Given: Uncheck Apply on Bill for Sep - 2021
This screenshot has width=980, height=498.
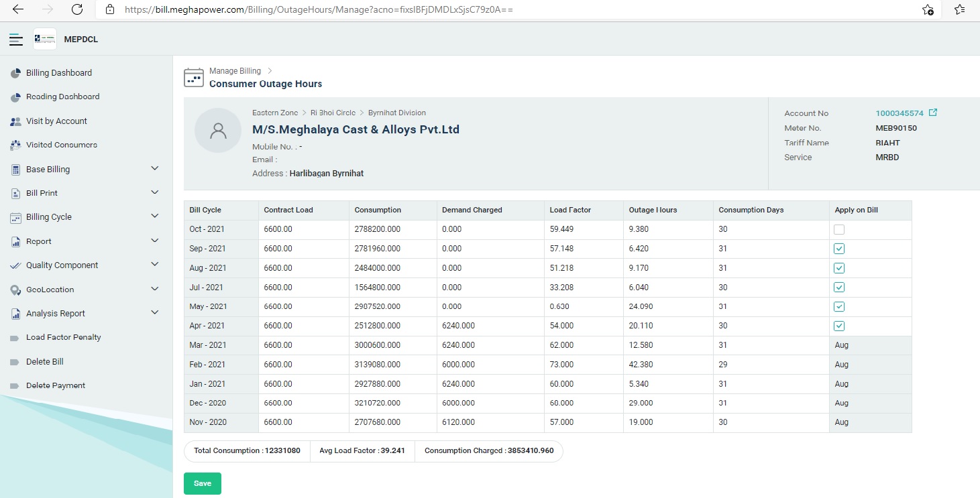Looking at the screenshot, I should [x=839, y=249].
